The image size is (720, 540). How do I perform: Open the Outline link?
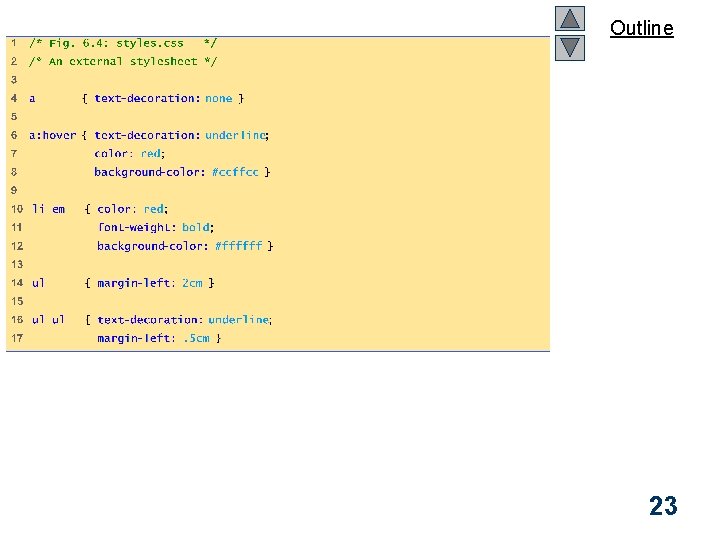[641, 28]
